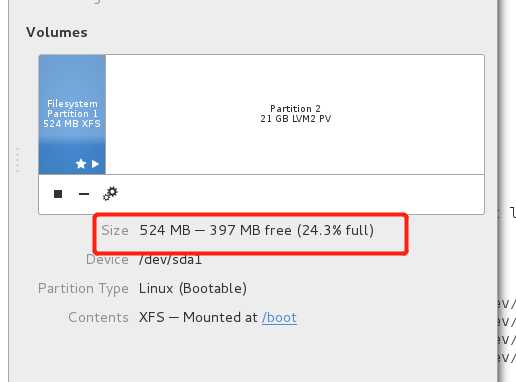The image size is (516, 382).
Task: Select Partition 2 21 GB LVM2 PV volume
Action: pos(295,114)
